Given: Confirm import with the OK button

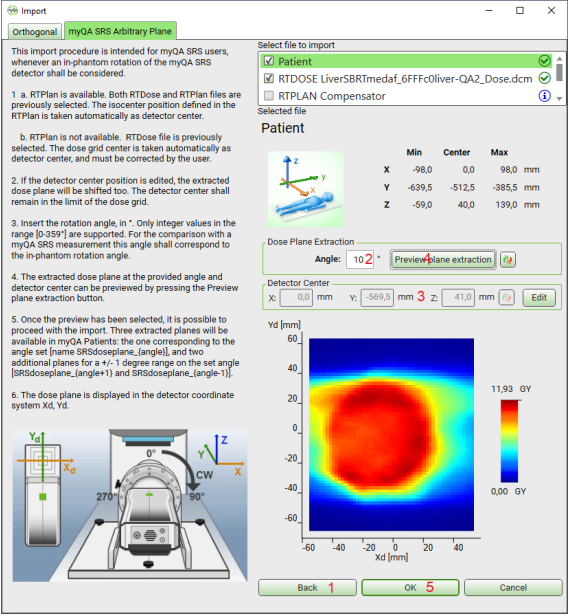Looking at the screenshot, I should 411,588.
